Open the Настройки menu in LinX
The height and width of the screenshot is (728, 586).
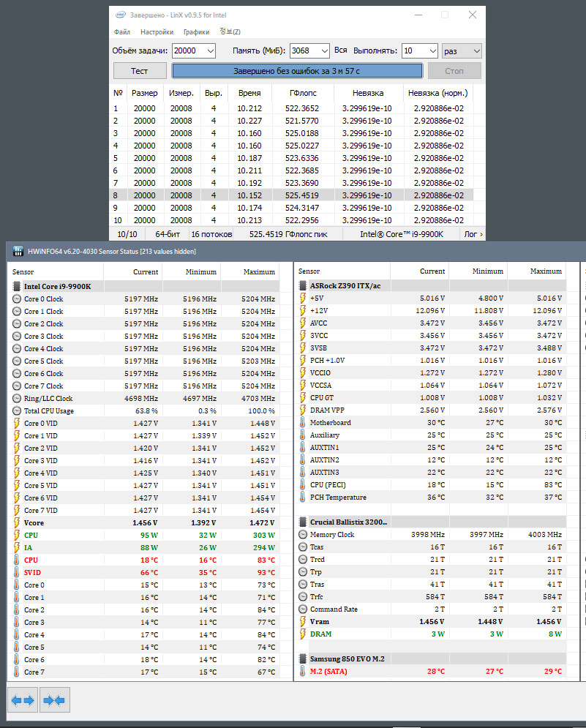157,32
